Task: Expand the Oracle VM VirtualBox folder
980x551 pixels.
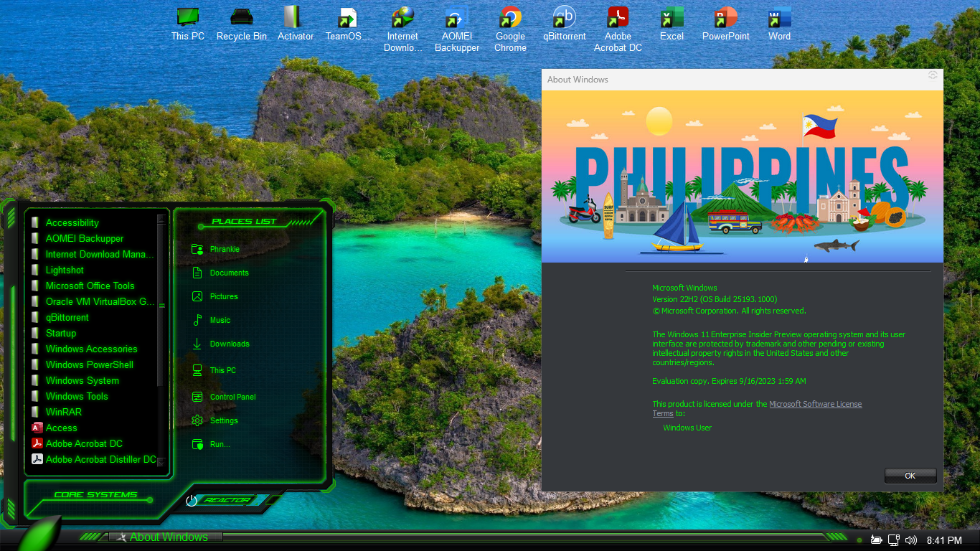Action: coord(93,301)
